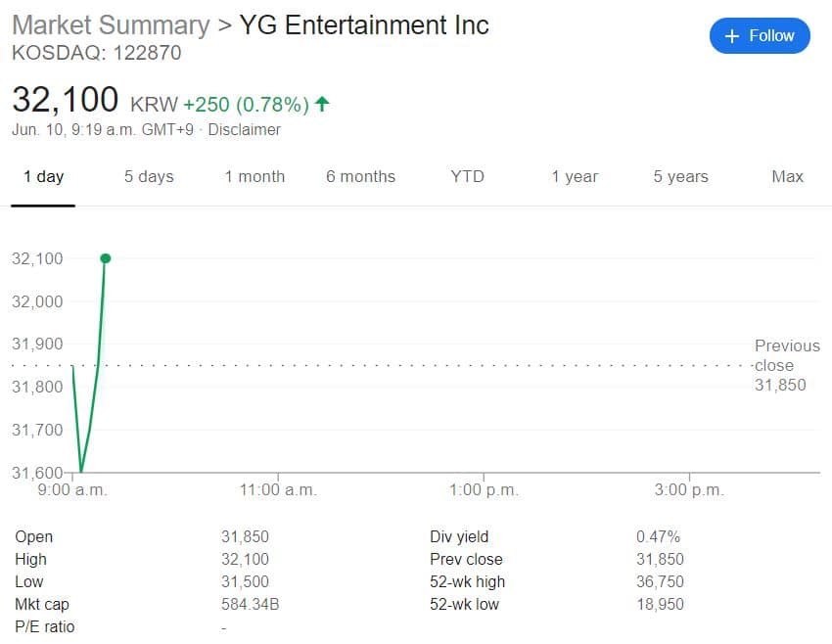832x644 pixels.
Task: Click the Mkt cap value 584.34B
Action: coord(251,604)
